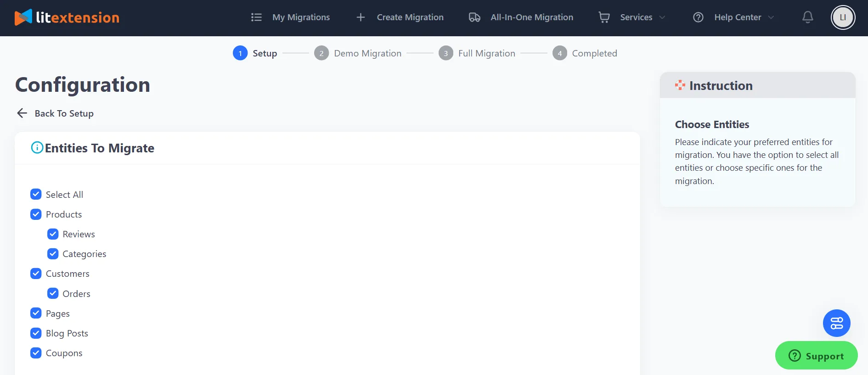Click the LitExtension logo
868x375 pixels.
[67, 17]
